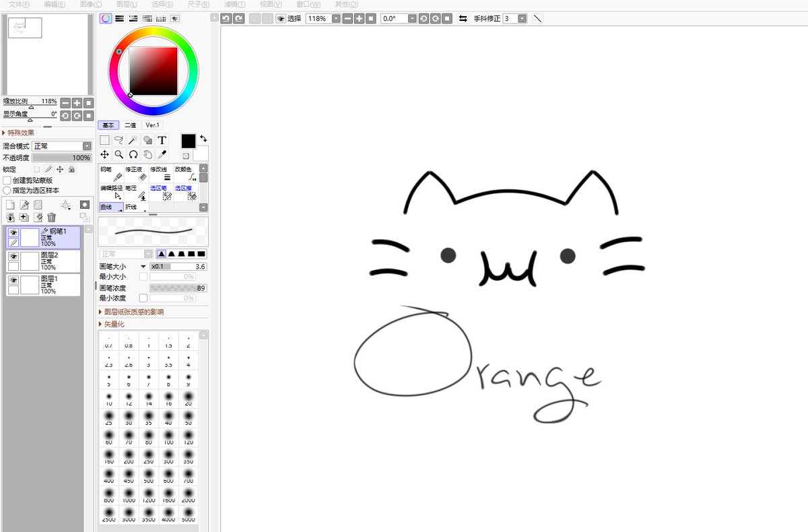Select 指定为选区样本 radio option
Image resolution: width=808 pixels, height=532 pixels.
pyautogui.click(x=7, y=191)
